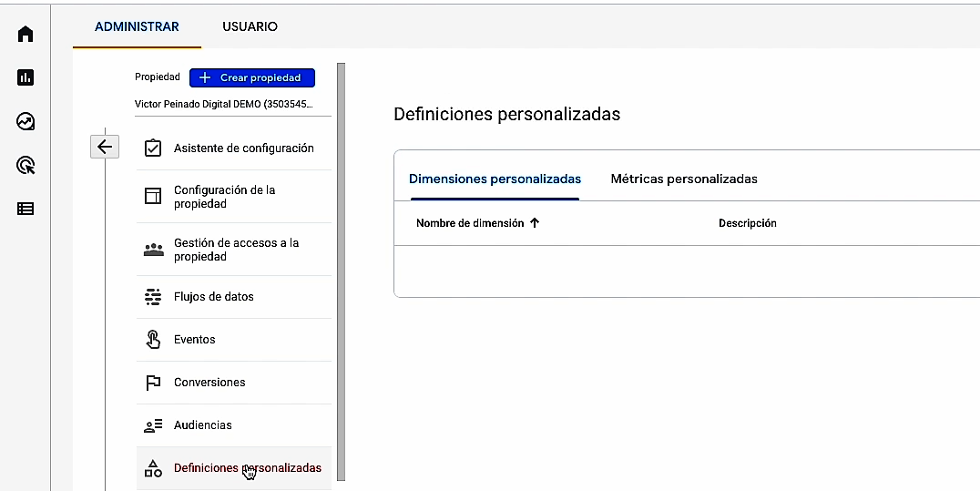Click the Audiencias person-list icon

(153, 425)
